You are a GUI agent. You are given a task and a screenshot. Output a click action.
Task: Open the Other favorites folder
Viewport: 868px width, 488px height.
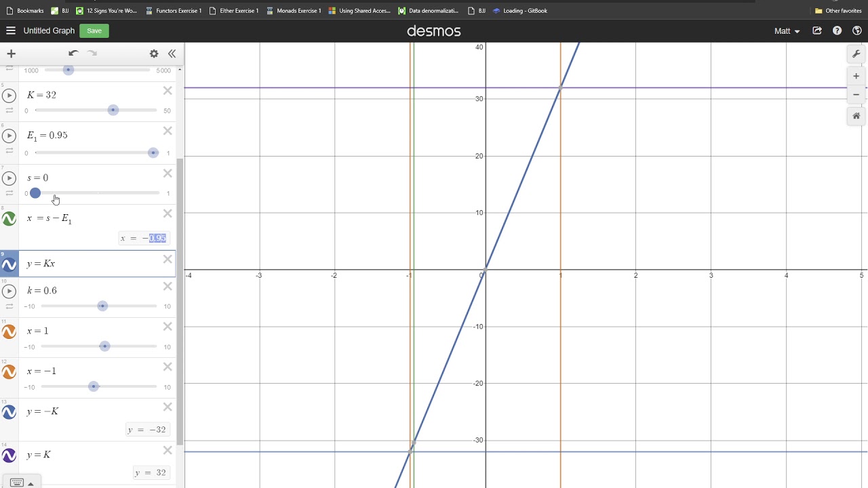[x=838, y=11]
